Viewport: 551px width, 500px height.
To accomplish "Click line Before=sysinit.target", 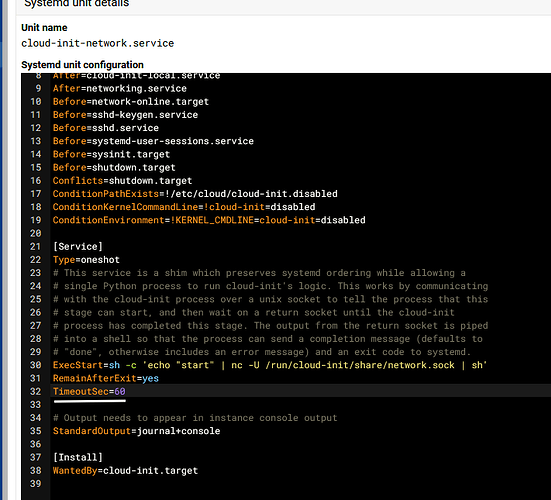I will tap(111, 154).
